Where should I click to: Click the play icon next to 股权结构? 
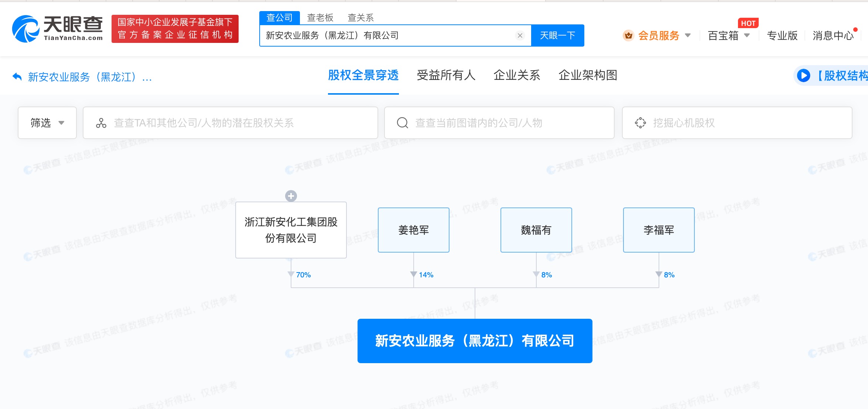point(803,75)
